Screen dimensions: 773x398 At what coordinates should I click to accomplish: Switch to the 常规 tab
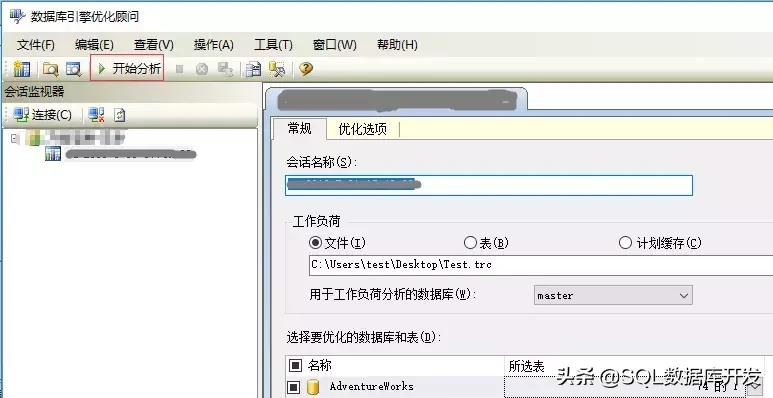299,129
